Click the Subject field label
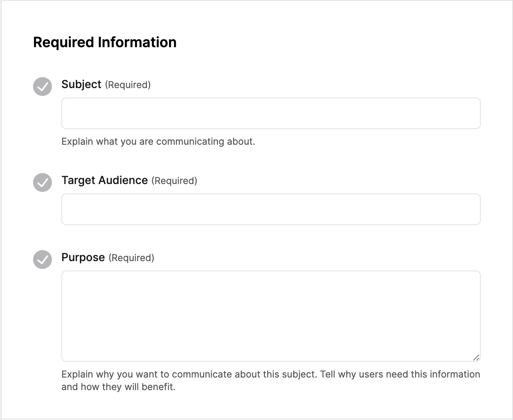This screenshot has height=420, width=513. (81, 84)
